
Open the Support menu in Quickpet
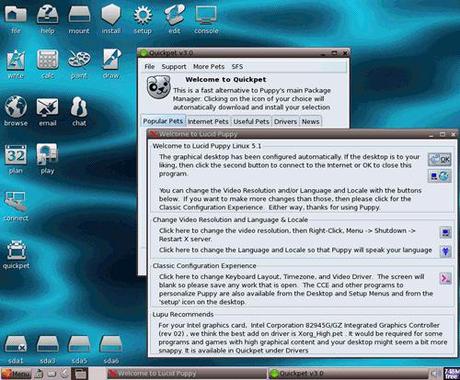(x=174, y=67)
